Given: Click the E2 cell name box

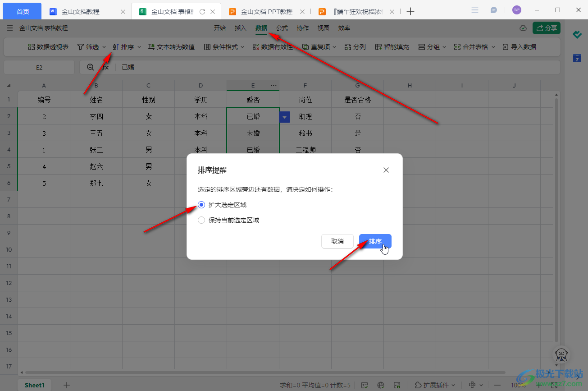Looking at the screenshot, I should (39, 67).
